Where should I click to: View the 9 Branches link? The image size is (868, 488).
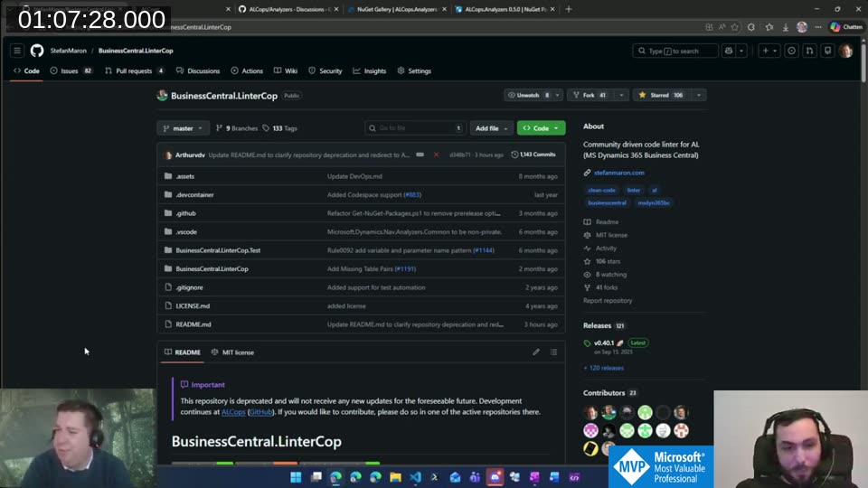[237, 128]
